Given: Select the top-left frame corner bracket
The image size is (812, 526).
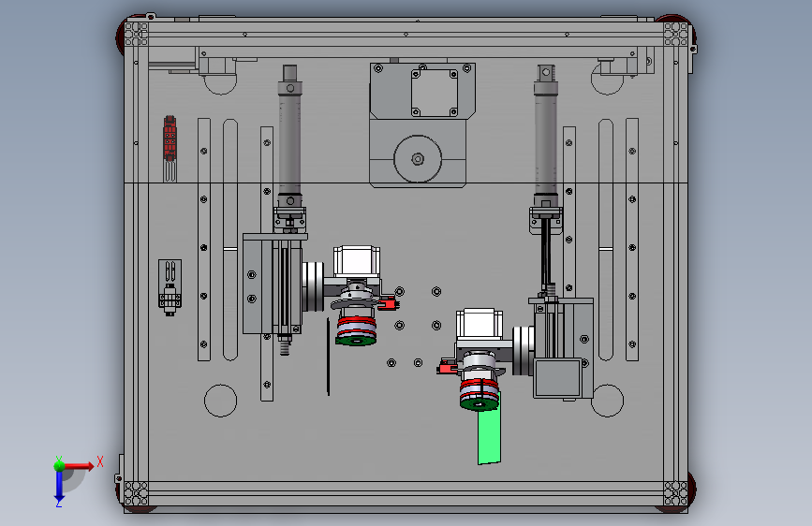Looking at the screenshot, I should pyautogui.click(x=137, y=35).
